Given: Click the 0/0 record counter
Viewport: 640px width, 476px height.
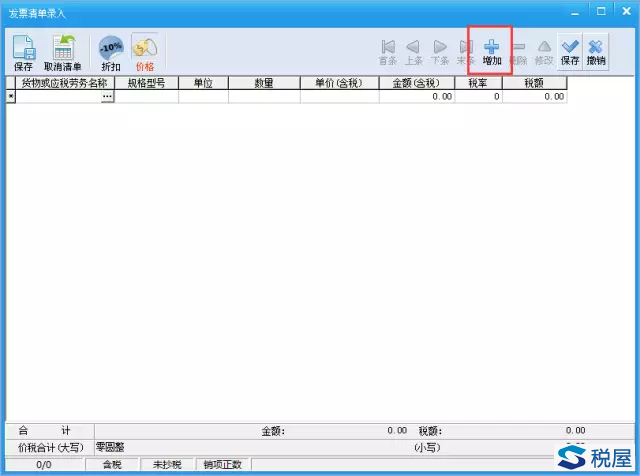Looking at the screenshot, I should (x=44, y=465).
